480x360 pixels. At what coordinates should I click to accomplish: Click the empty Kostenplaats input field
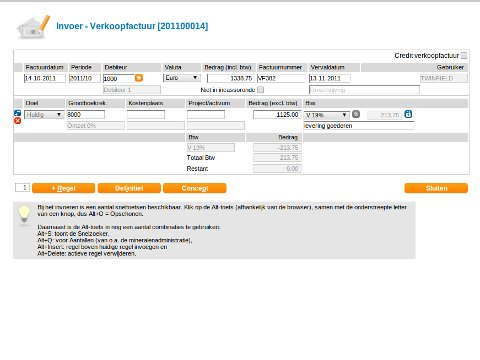click(x=146, y=115)
